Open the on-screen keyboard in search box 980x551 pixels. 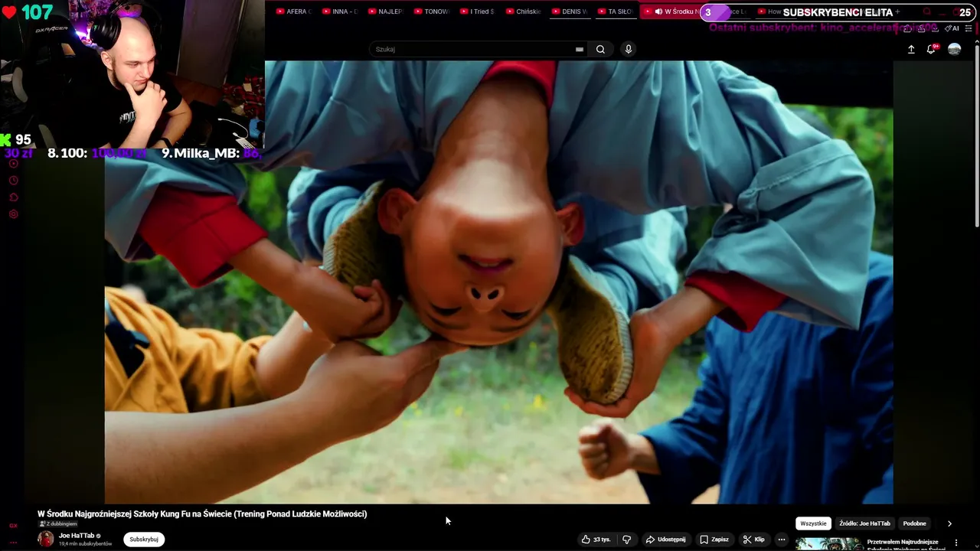click(x=580, y=49)
